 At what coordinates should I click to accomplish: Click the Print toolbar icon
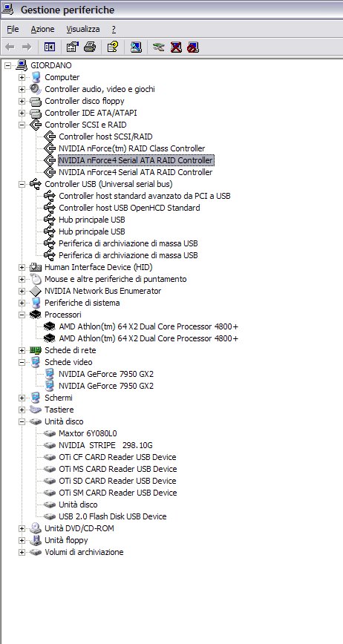tap(90, 47)
